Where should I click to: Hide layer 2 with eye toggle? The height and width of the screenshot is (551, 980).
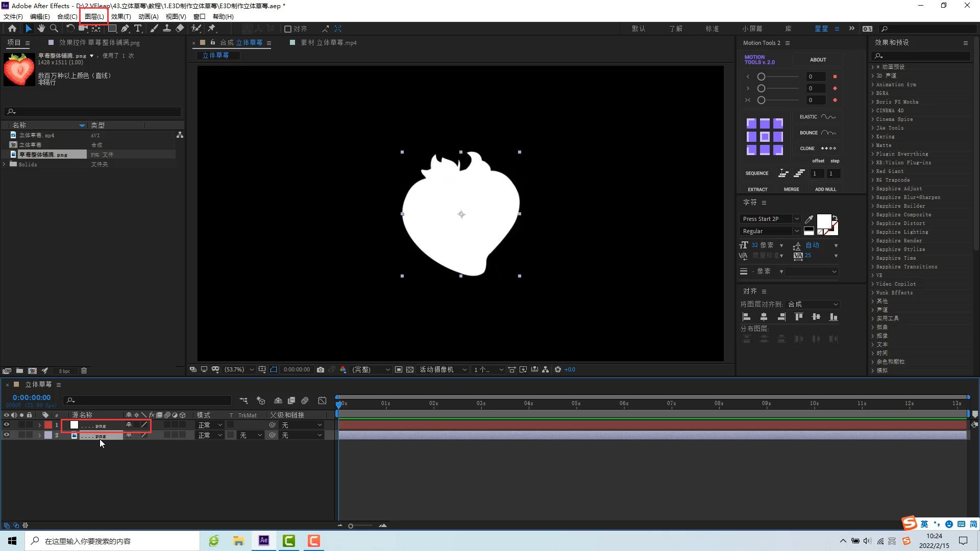tap(7, 435)
